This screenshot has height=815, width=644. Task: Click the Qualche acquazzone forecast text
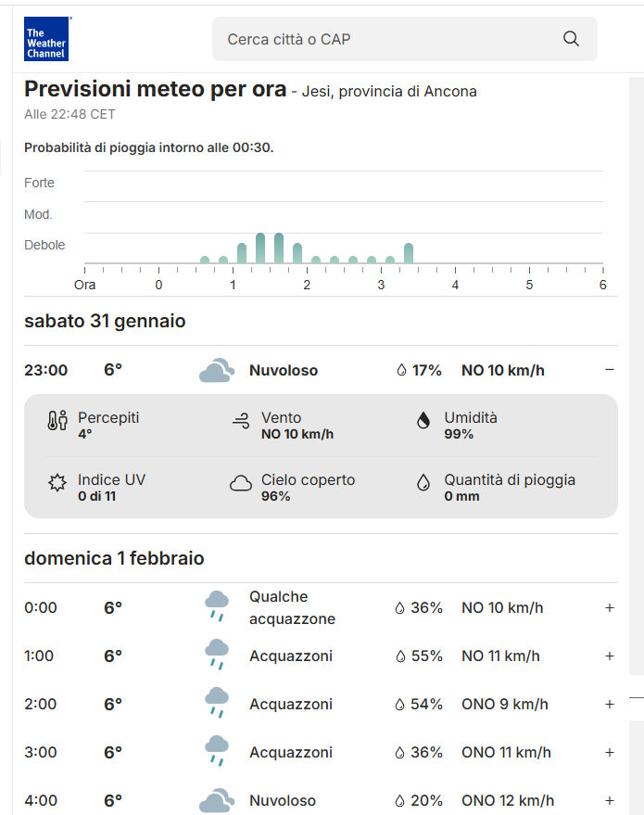coord(292,608)
